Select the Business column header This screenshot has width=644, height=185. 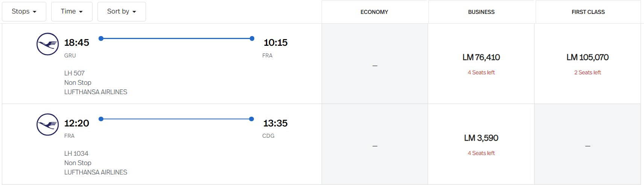[x=481, y=12]
